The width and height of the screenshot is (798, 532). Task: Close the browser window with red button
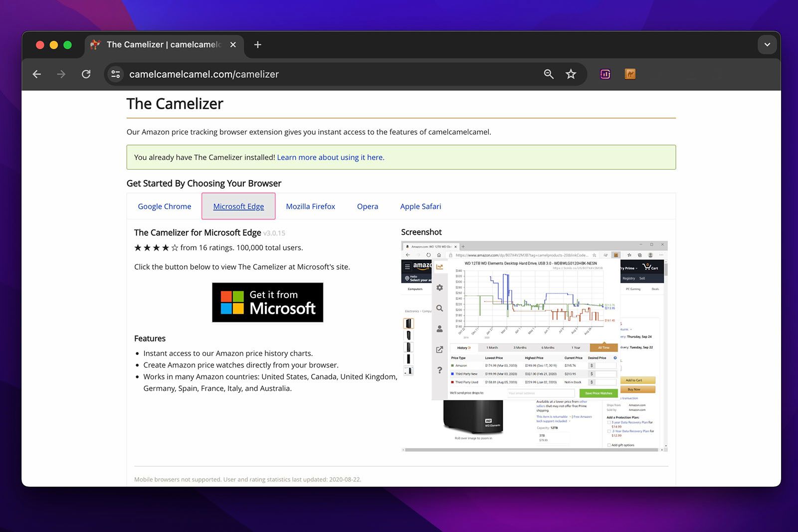pyautogui.click(x=40, y=45)
